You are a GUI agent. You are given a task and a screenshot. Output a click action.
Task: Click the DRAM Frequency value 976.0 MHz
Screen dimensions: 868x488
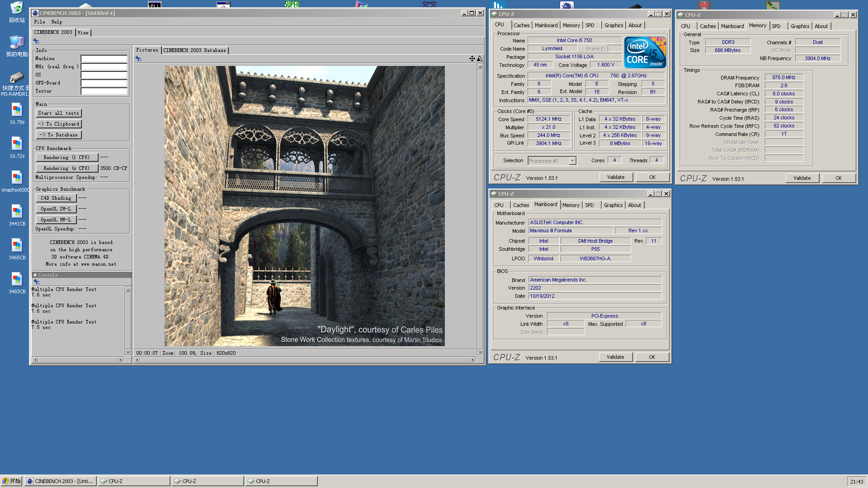coord(783,77)
